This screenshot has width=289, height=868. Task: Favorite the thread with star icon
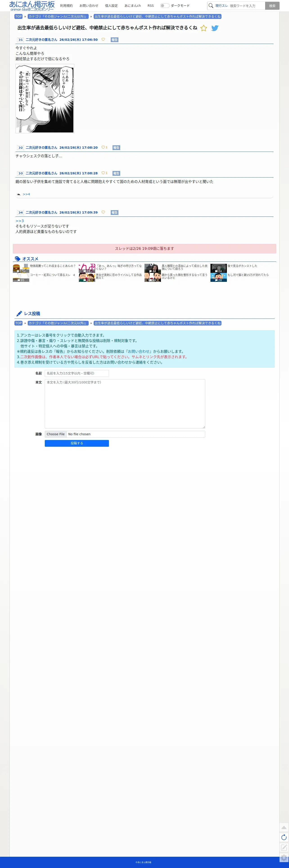coord(203,28)
